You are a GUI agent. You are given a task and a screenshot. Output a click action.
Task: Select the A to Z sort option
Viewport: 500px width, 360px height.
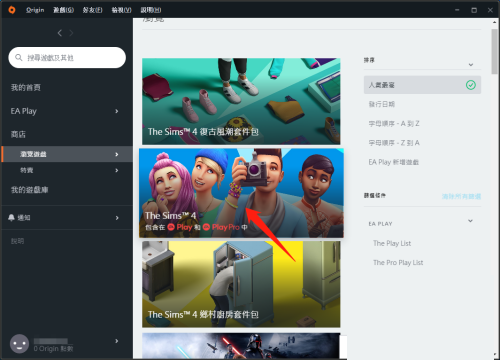click(x=394, y=124)
